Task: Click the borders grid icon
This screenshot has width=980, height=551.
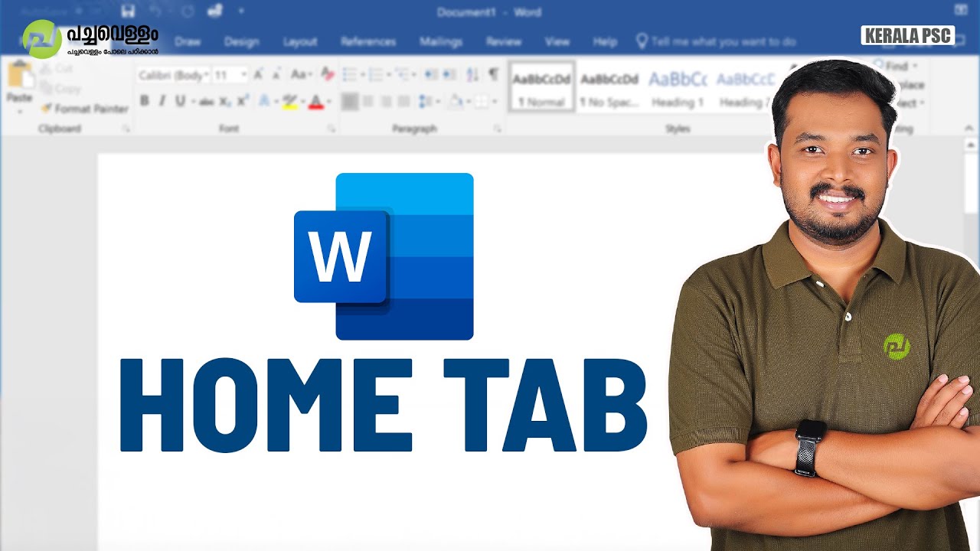Action: [481, 101]
